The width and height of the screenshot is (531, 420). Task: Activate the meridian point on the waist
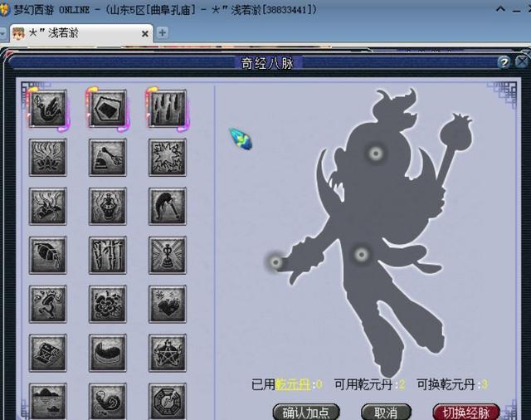[x=362, y=254]
